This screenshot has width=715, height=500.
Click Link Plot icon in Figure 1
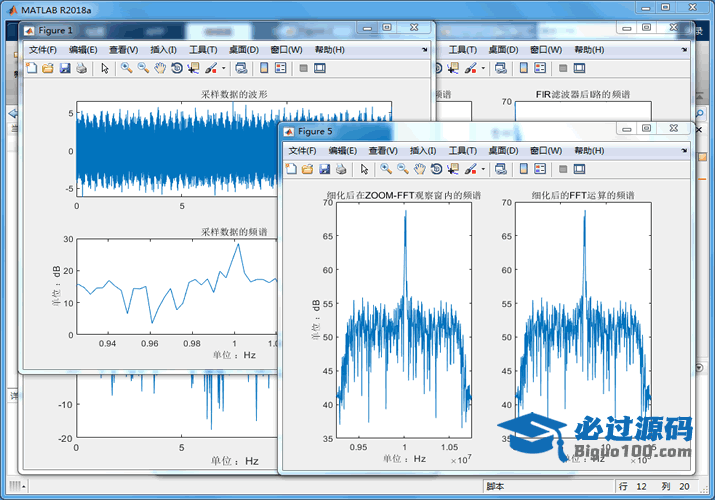[x=241, y=68]
